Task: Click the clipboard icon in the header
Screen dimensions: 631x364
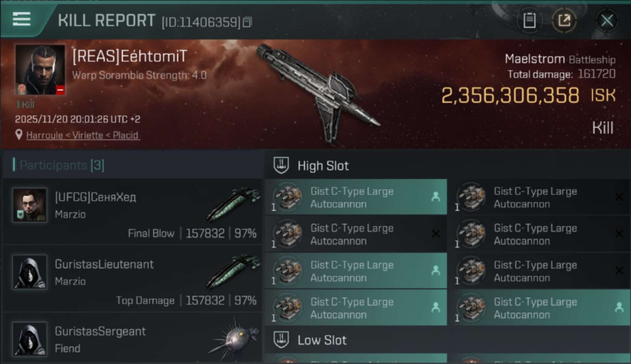Action: [530, 20]
